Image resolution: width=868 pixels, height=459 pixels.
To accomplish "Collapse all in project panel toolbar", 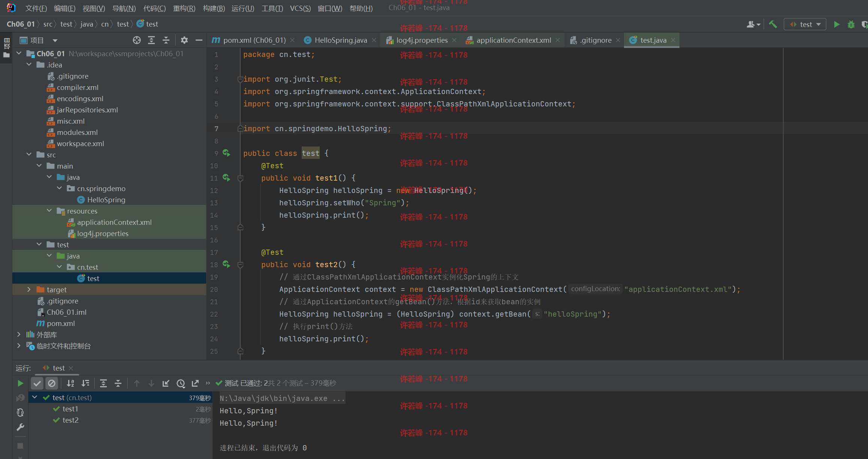I will [166, 40].
